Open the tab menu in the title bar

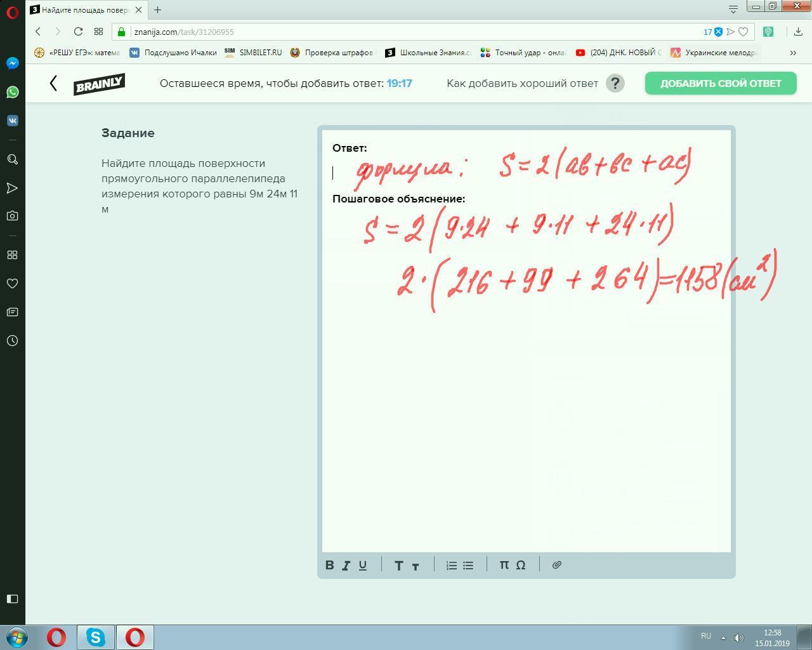point(733,9)
